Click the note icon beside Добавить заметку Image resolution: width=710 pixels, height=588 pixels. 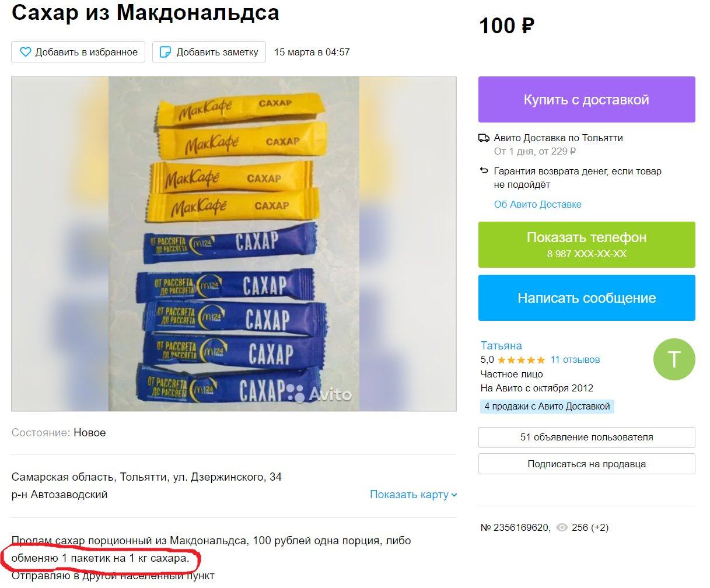[x=166, y=52]
